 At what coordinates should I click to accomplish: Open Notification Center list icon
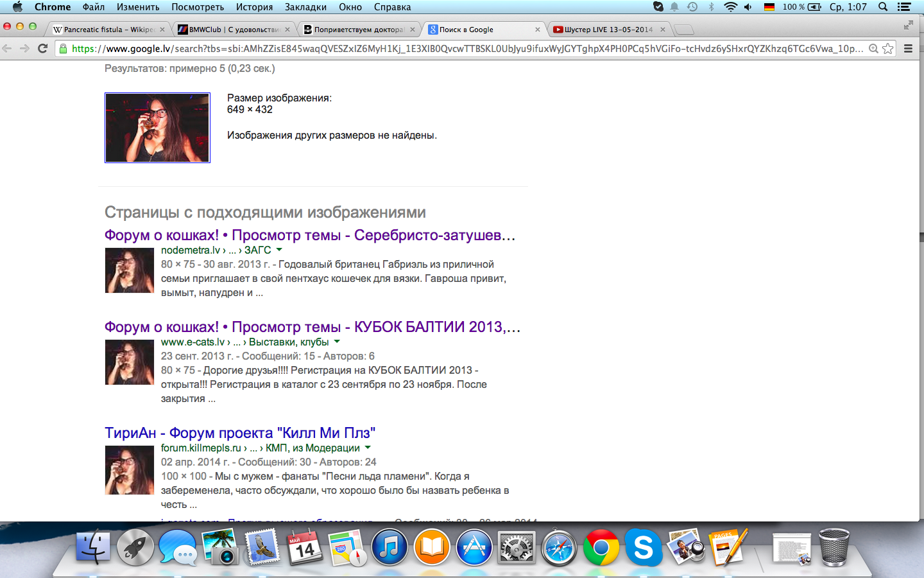[904, 7]
